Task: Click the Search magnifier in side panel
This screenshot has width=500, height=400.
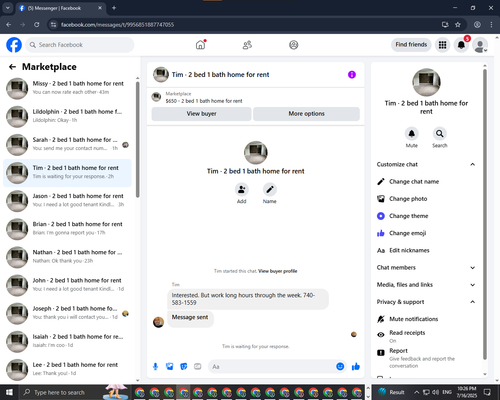Action: coord(440,134)
